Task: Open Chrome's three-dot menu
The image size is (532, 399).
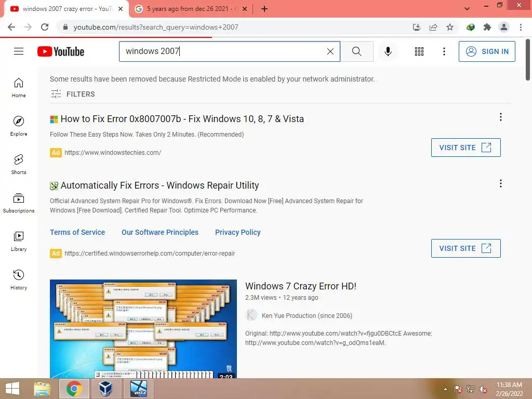Action: point(521,27)
